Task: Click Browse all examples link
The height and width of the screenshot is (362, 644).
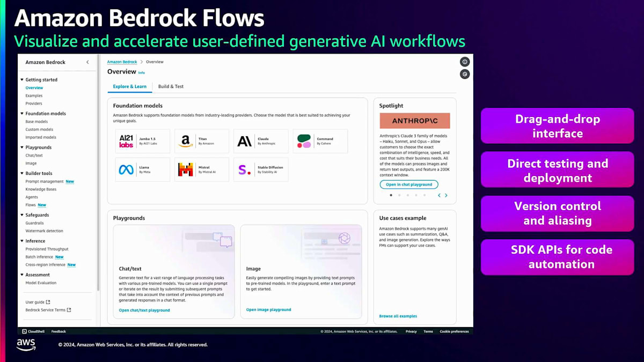Action: click(398, 316)
